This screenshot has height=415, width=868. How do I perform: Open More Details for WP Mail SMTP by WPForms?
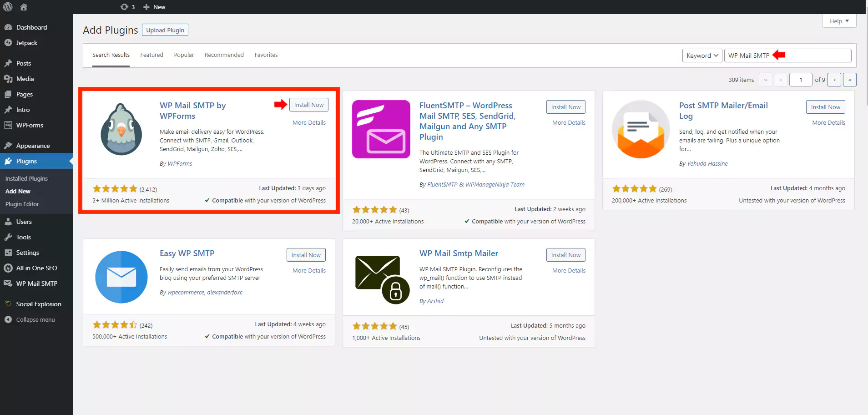(309, 122)
